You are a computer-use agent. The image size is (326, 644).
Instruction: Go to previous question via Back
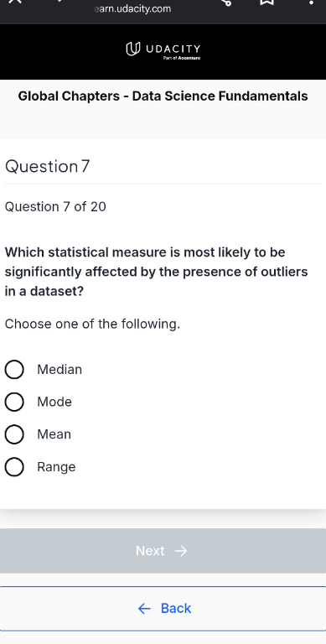[163, 608]
